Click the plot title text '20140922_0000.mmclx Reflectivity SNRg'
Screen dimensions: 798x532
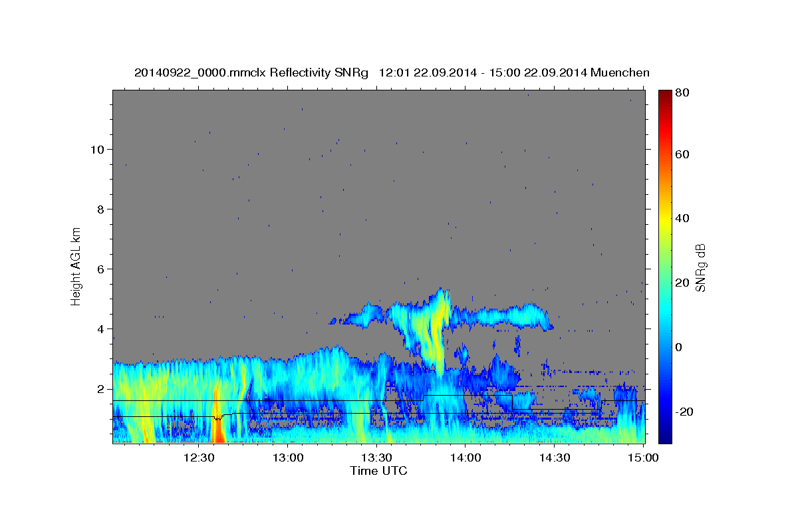[x=251, y=72]
